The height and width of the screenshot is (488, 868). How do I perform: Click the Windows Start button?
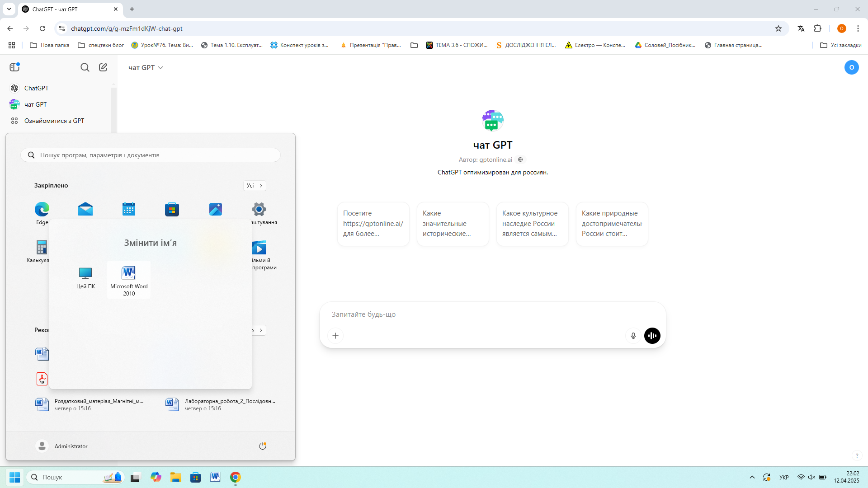coord(15,477)
